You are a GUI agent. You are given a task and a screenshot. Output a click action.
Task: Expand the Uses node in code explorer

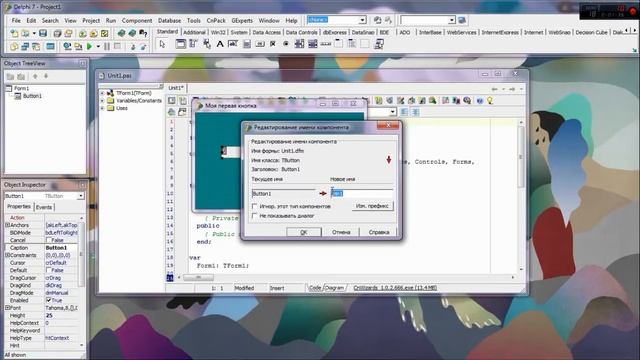[x=102, y=109]
